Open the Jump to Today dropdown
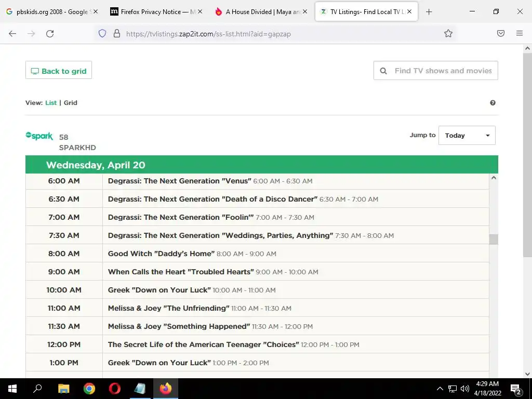 (467, 136)
